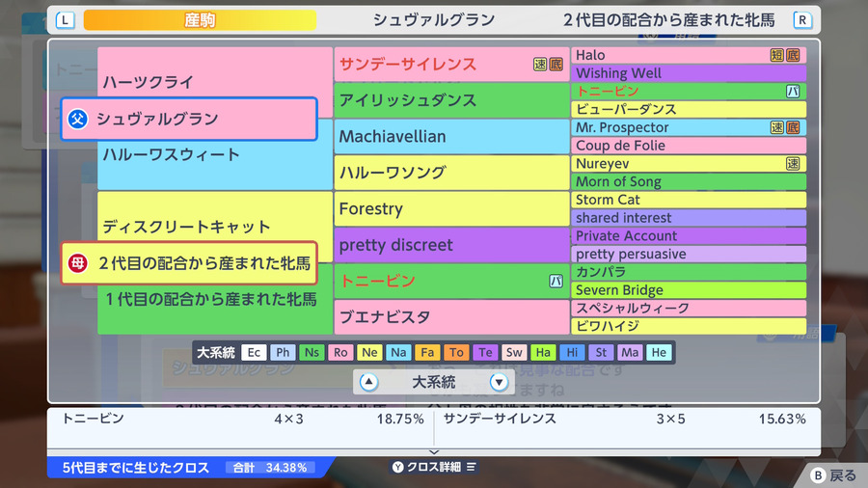
Task: Click the ブエナビスタ pedigree cell
Action: (451, 317)
